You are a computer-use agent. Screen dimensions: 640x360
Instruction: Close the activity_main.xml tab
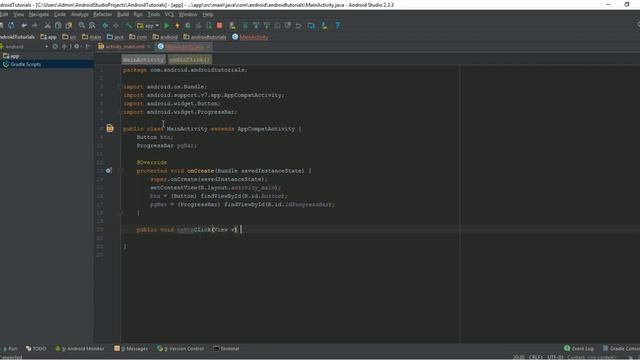click(x=149, y=47)
